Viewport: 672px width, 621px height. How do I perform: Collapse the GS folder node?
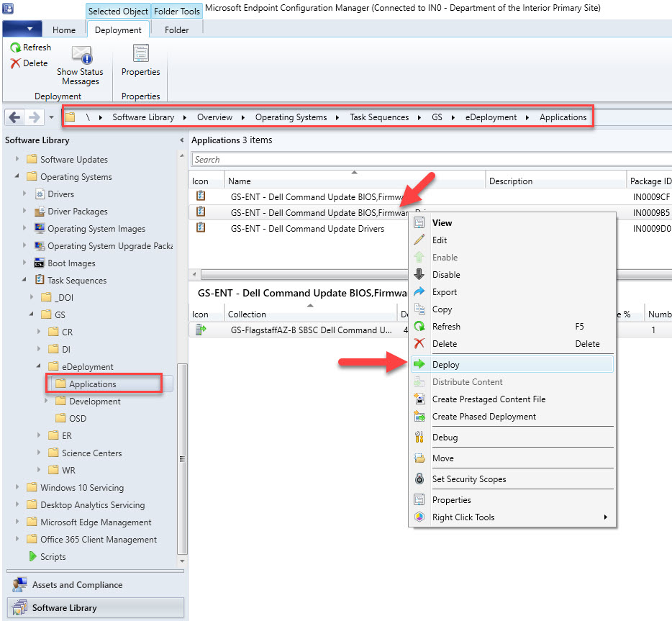(x=32, y=314)
